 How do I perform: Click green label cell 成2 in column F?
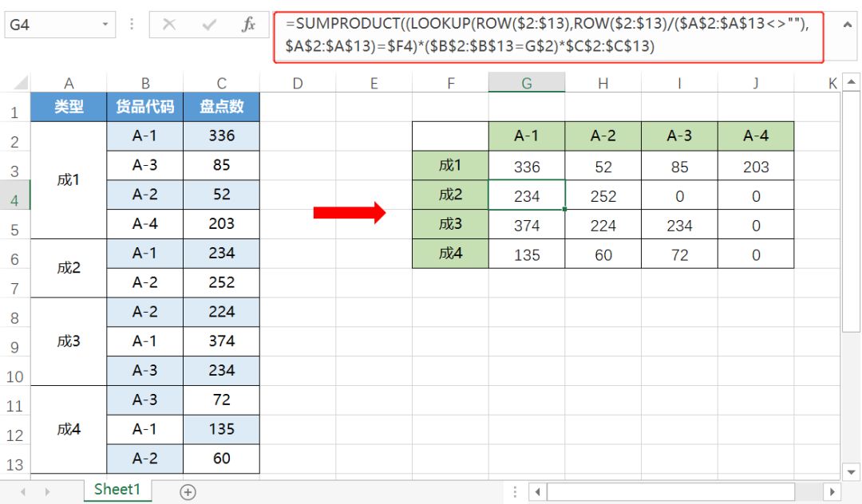click(x=450, y=195)
